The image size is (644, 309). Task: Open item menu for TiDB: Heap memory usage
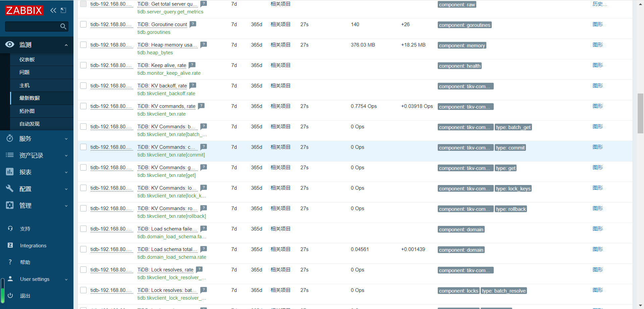(167, 45)
